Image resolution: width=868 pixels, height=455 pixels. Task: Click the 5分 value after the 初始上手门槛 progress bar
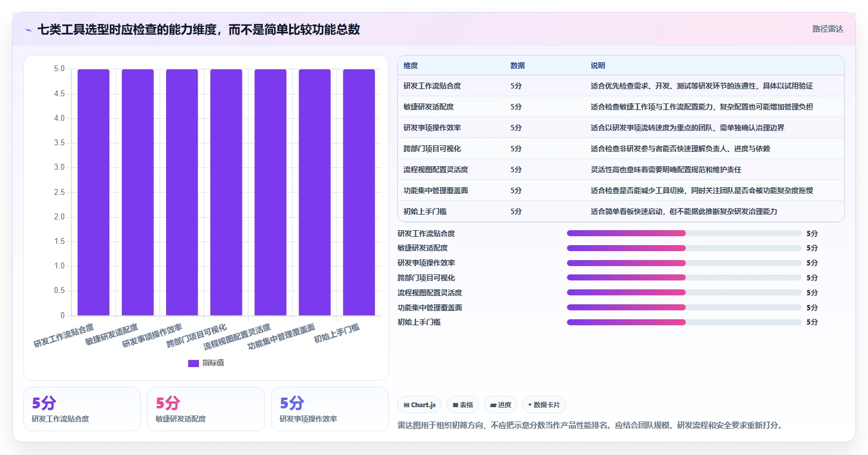[x=812, y=322]
